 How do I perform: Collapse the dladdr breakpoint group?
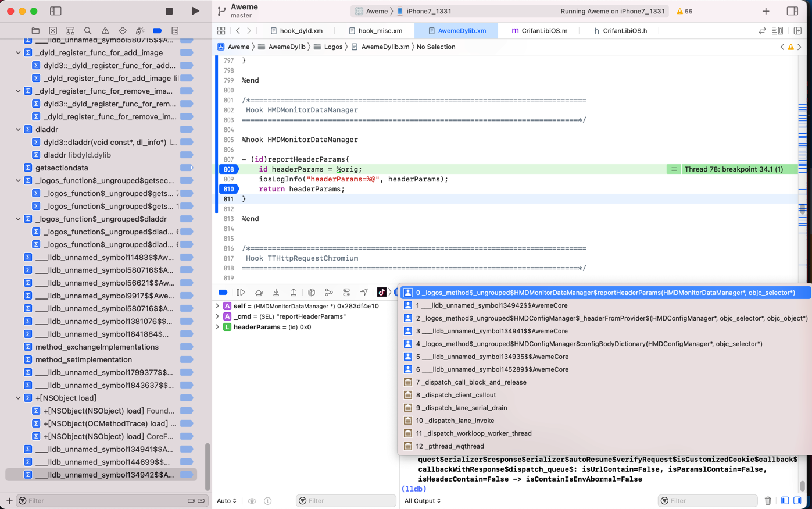coord(18,130)
